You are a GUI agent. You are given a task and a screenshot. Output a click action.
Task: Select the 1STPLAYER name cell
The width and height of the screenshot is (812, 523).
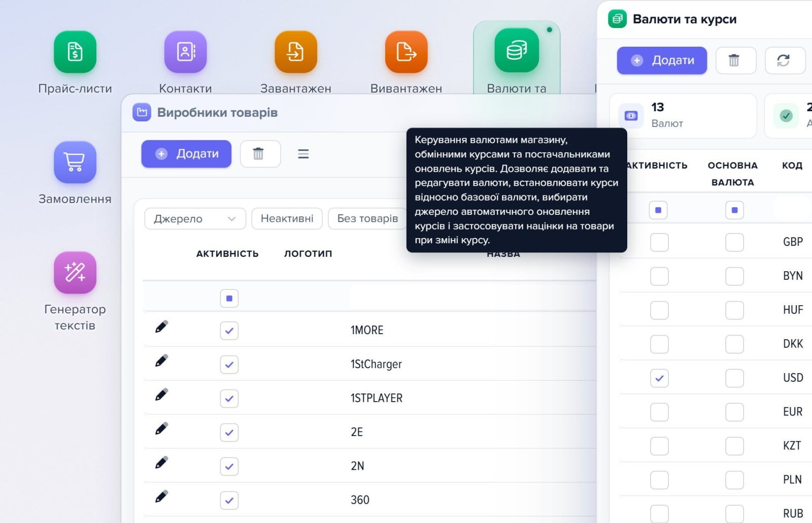click(x=377, y=398)
